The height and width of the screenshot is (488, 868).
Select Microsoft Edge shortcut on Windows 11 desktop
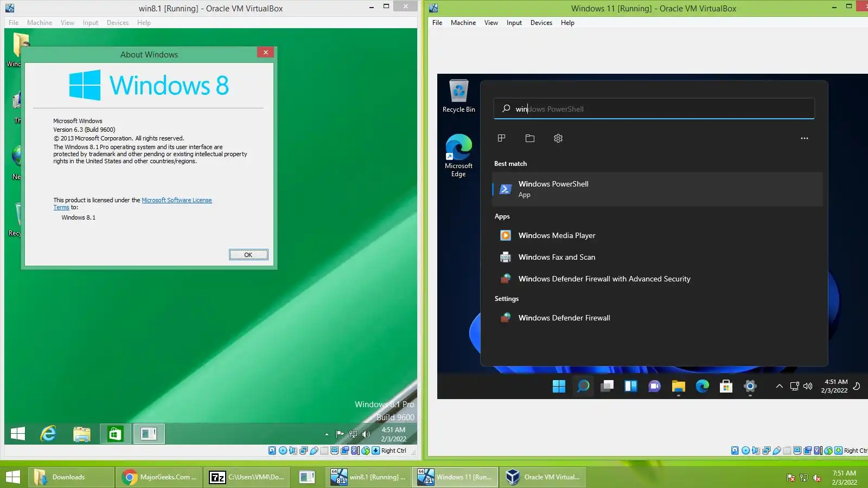click(458, 156)
